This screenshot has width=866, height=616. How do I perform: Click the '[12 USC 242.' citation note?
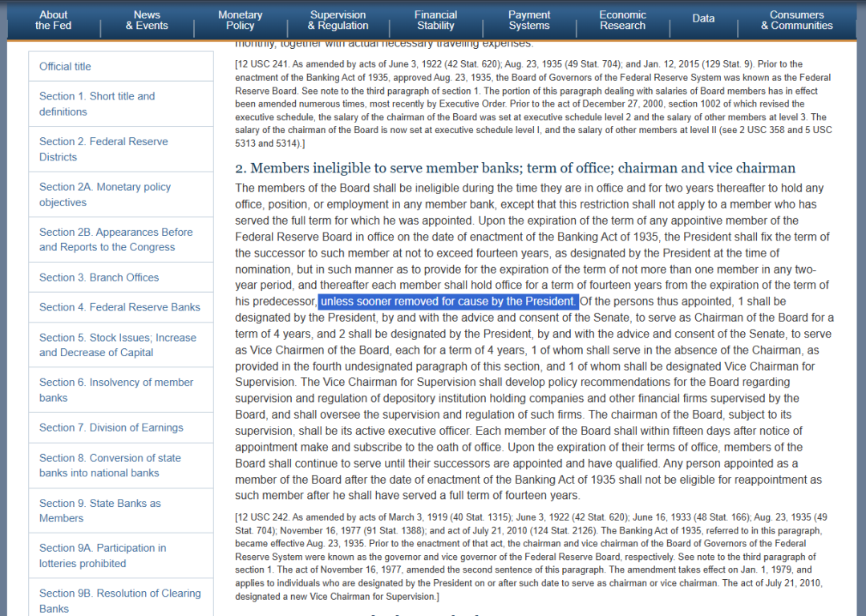point(530,557)
